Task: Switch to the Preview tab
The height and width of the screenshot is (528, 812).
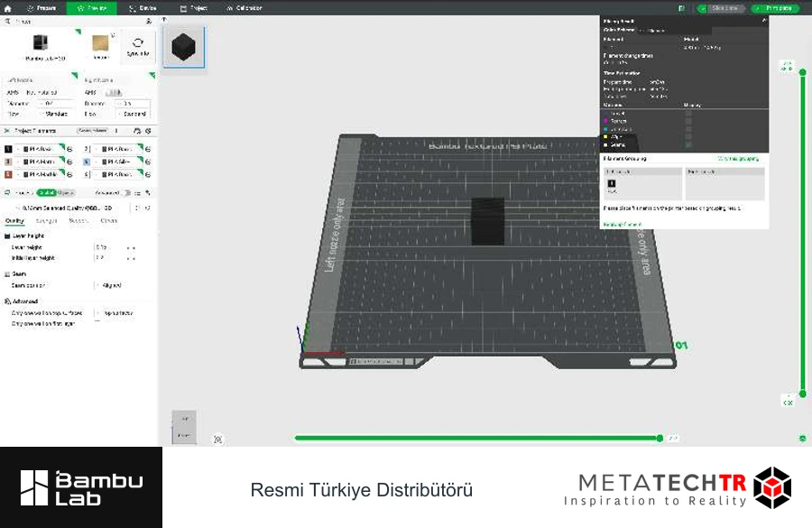Action: pyautogui.click(x=92, y=8)
